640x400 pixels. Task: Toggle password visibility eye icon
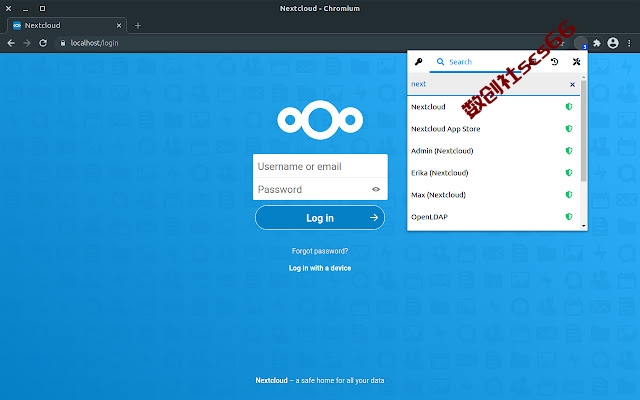tap(376, 189)
